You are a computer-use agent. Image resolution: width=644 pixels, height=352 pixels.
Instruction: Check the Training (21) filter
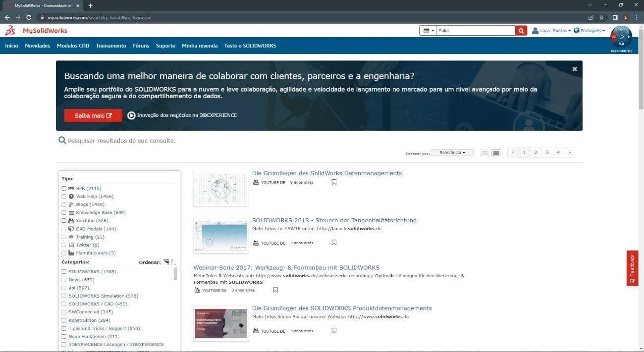tap(64, 237)
